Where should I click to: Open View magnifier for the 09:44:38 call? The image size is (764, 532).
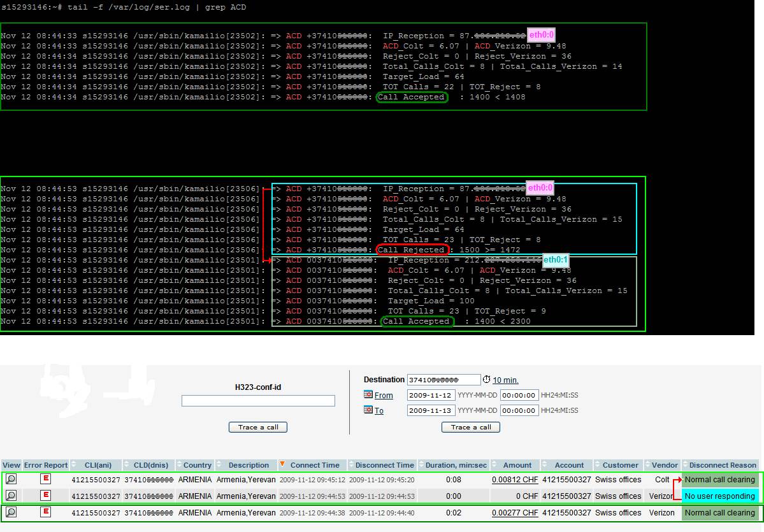click(x=11, y=512)
